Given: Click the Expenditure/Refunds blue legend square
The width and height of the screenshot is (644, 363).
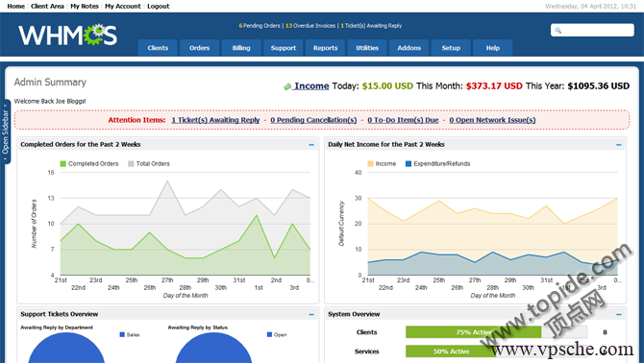Looking at the screenshot, I should coord(409,163).
